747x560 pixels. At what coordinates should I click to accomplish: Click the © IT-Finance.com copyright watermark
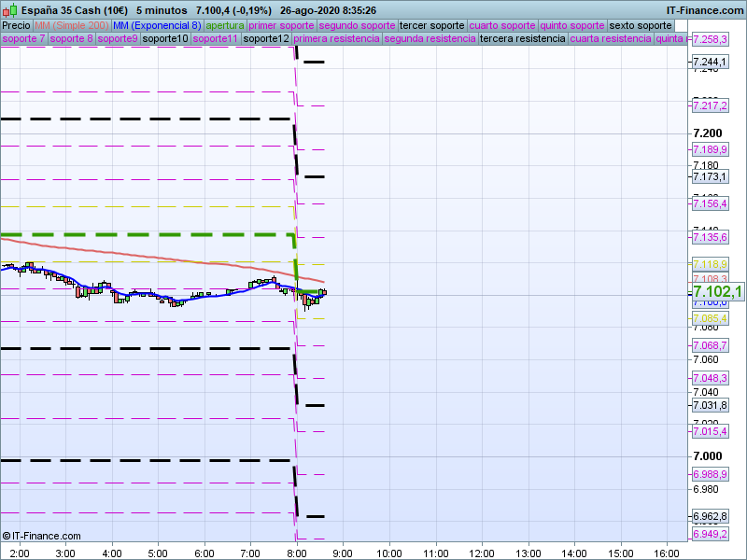pyautogui.click(x=41, y=536)
